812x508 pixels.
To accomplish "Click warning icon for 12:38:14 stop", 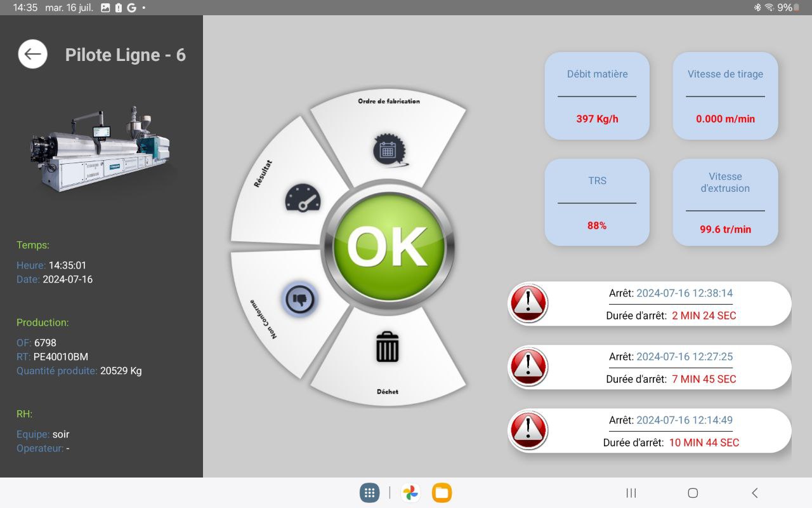I will point(528,304).
